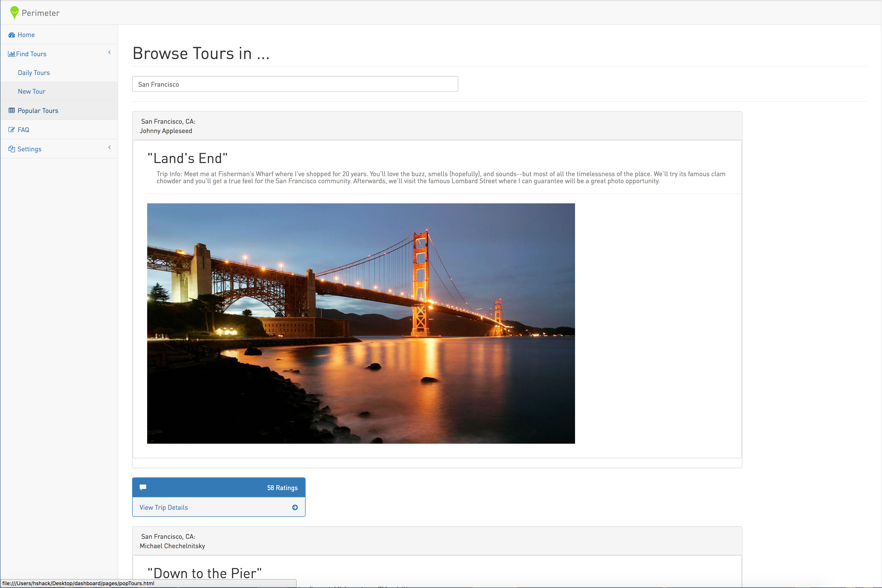
Task: Click the Settings files icon
Action: (x=12, y=149)
